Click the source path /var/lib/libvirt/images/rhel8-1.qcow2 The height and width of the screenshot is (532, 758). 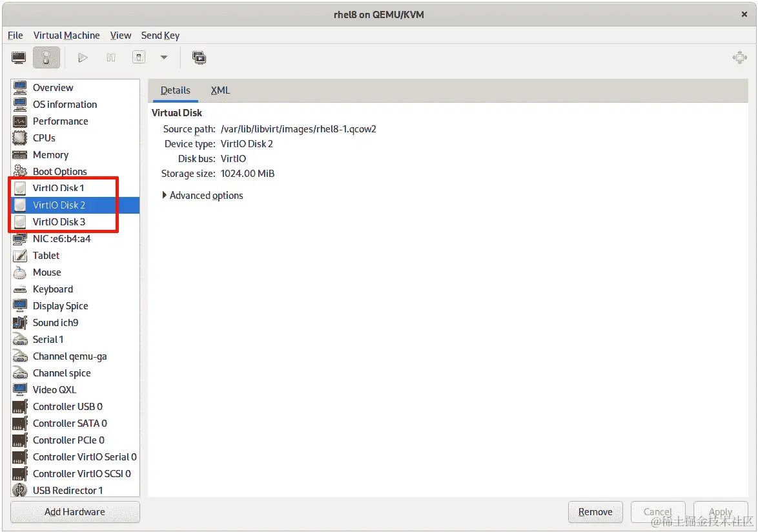pos(298,129)
